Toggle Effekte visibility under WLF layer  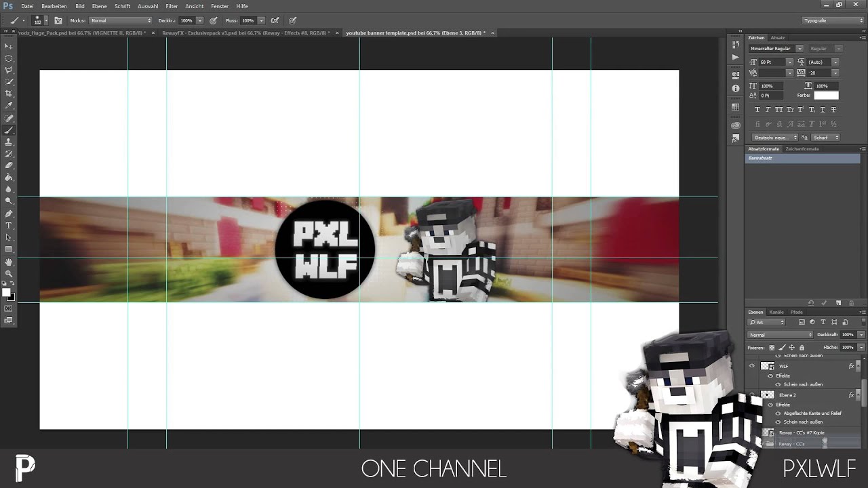[x=770, y=375]
